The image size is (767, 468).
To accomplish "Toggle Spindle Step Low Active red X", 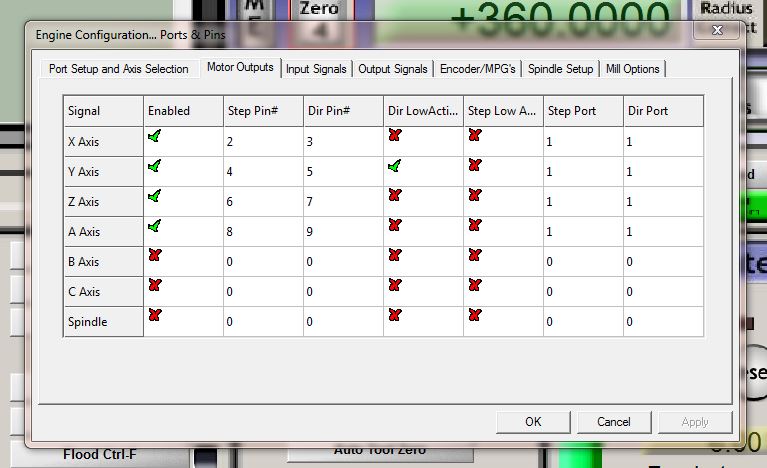I will point(474,316).
